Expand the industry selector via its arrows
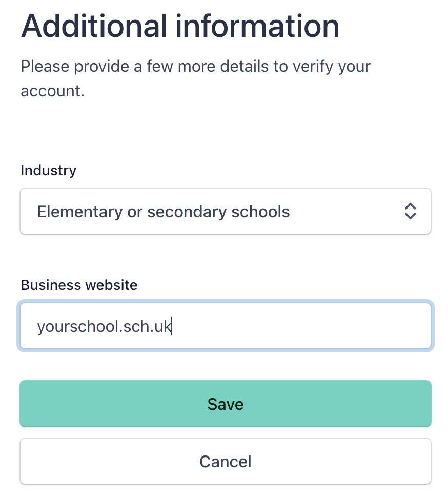The height and width of the screenshot is (499, 448). (x=410, y=211)
